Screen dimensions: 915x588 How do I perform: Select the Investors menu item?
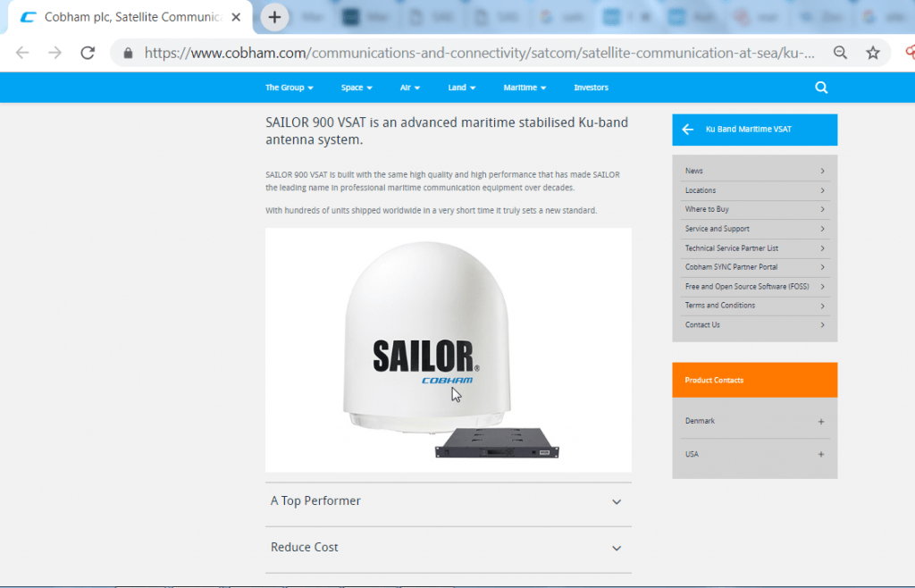pyautogui.click(x=591, y=88)
